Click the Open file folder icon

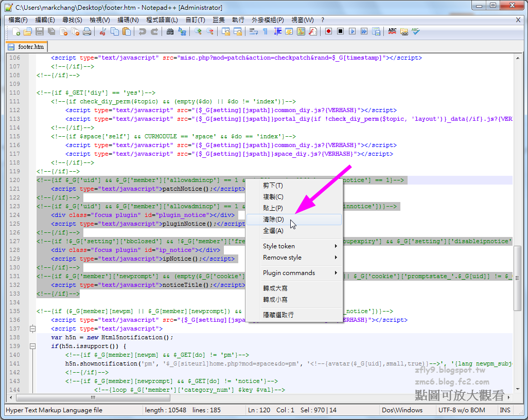[x=28, y=31]
